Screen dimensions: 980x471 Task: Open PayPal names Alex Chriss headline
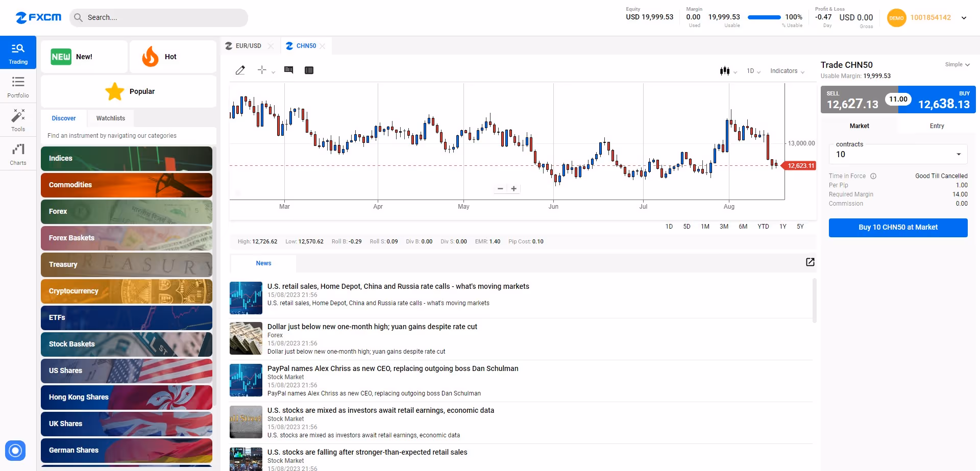[393, 368]
